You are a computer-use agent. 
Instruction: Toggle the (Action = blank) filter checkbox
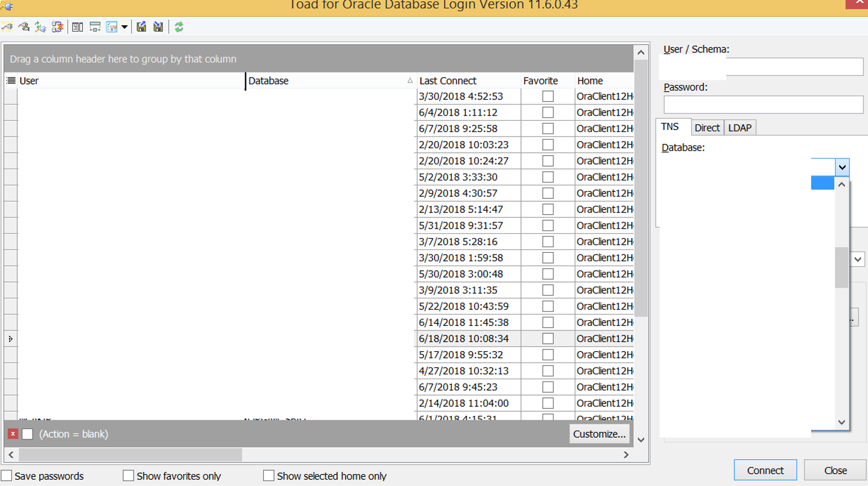tap(28, 434)
